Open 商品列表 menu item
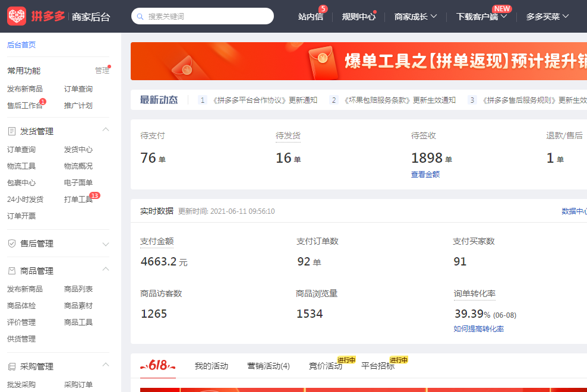The image size is (587, 392). tap(78, 289)
